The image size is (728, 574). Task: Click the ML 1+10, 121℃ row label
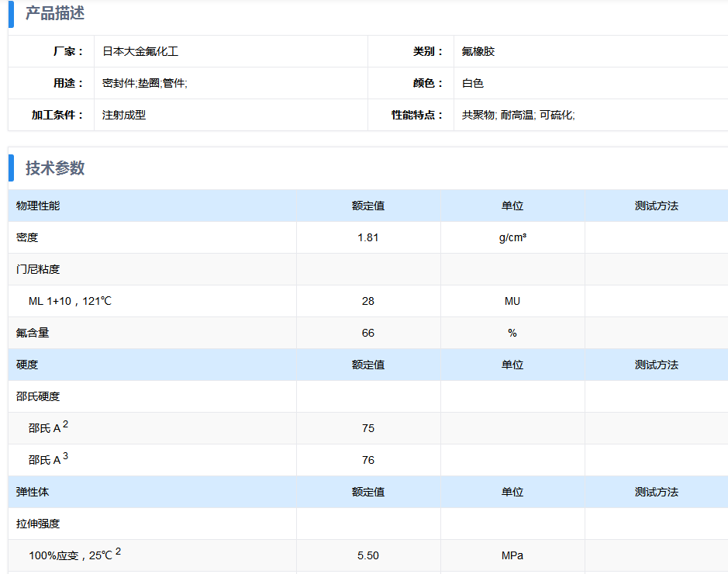[70, 301]
